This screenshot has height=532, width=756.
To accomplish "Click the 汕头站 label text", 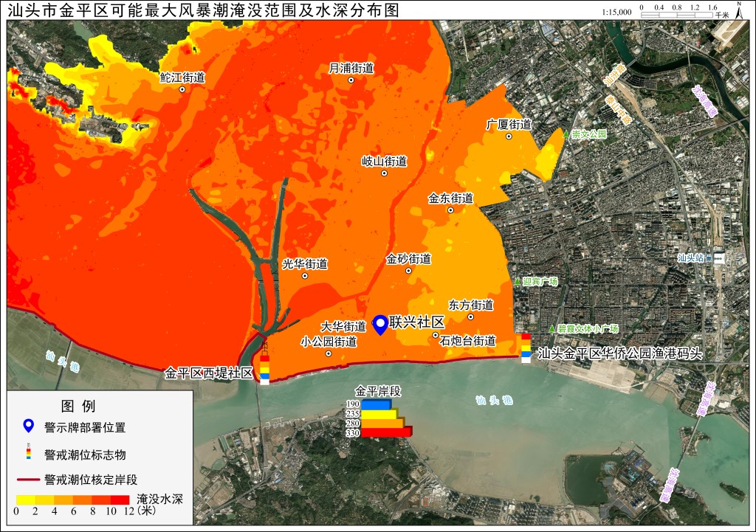I will point(691,258).
